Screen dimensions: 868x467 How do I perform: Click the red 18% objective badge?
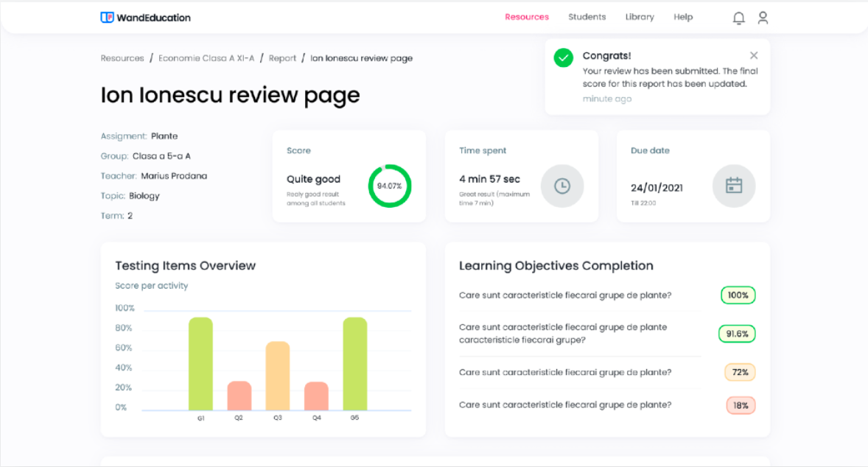(741, 405)
